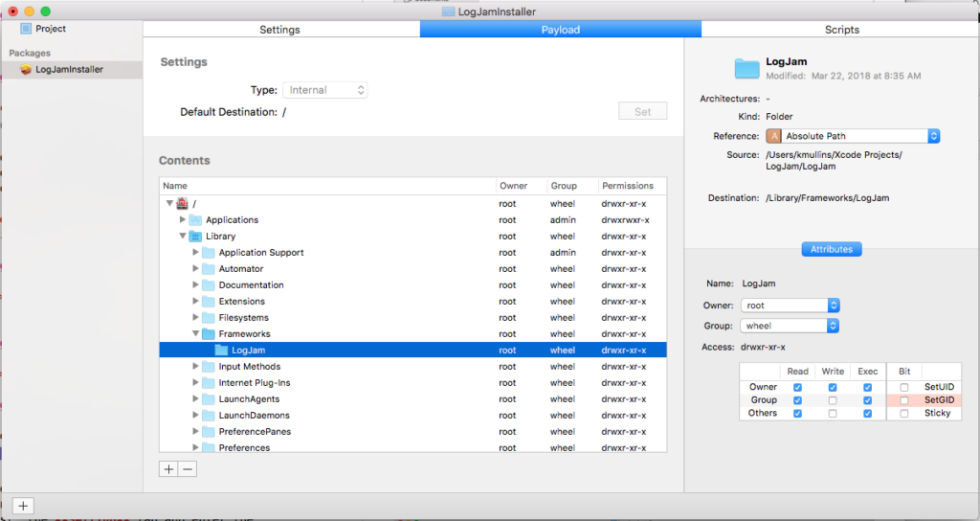Switch to the Scripts tab
This screenshot has height=521, width=980.
tap(840, 30)
